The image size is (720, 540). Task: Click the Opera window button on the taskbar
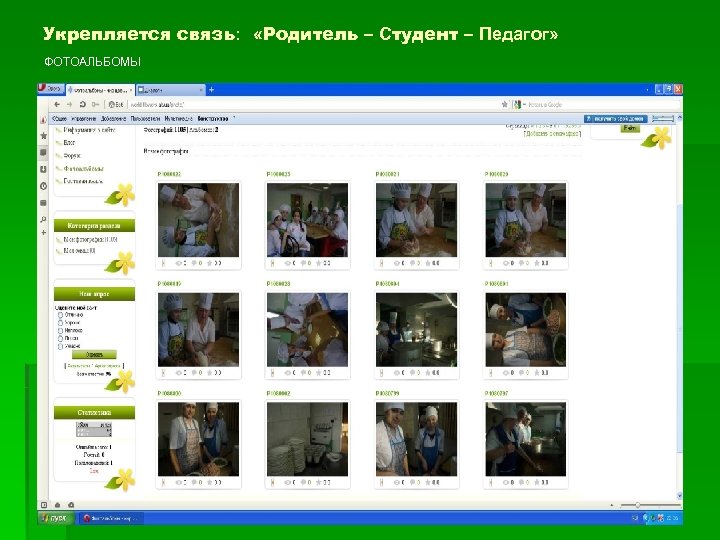pos(112,518)
